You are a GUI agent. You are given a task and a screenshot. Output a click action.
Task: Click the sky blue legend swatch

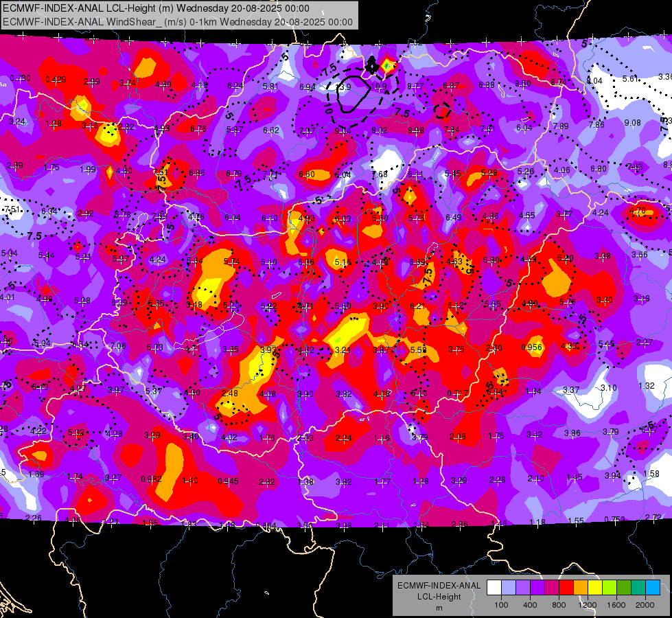[653, 588]
